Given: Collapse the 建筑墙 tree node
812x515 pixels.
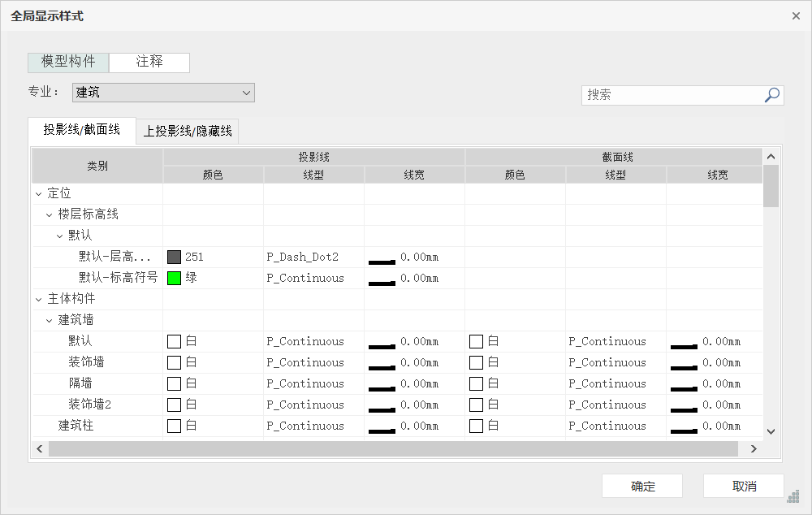Looking at the screenshot, I should [50, 321].
